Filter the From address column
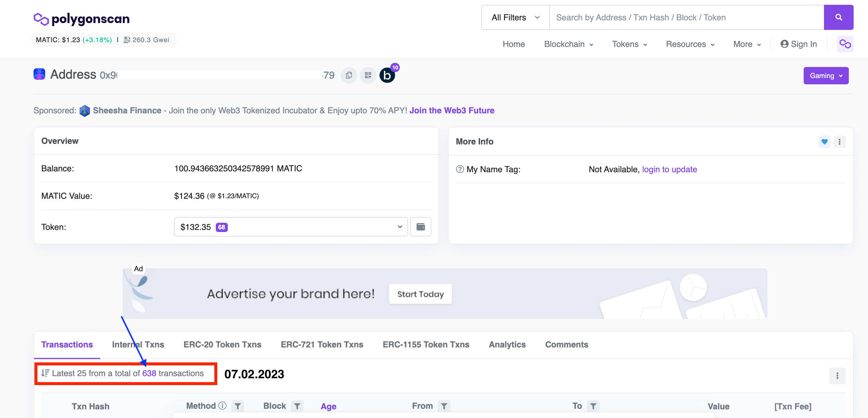 [444, 406]
